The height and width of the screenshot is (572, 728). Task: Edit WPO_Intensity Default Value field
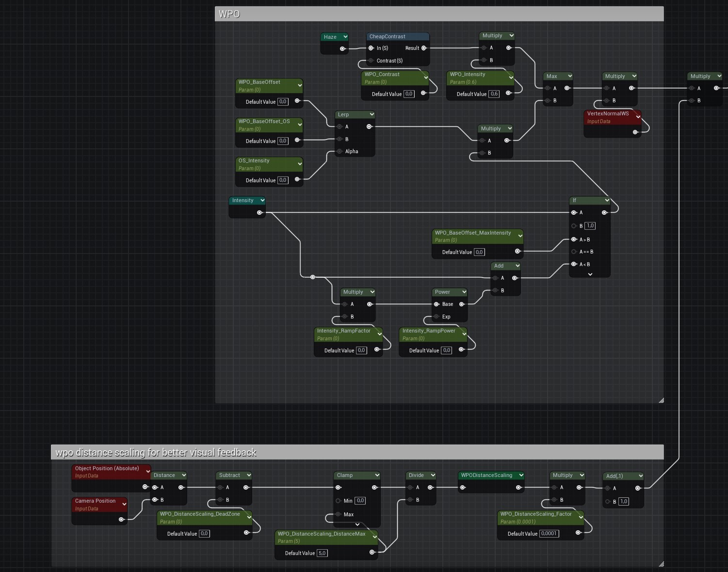pos(494,94)
